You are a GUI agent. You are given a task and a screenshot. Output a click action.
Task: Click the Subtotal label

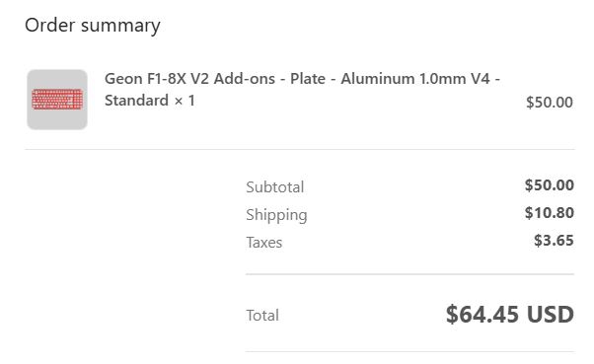click(274, 186)
